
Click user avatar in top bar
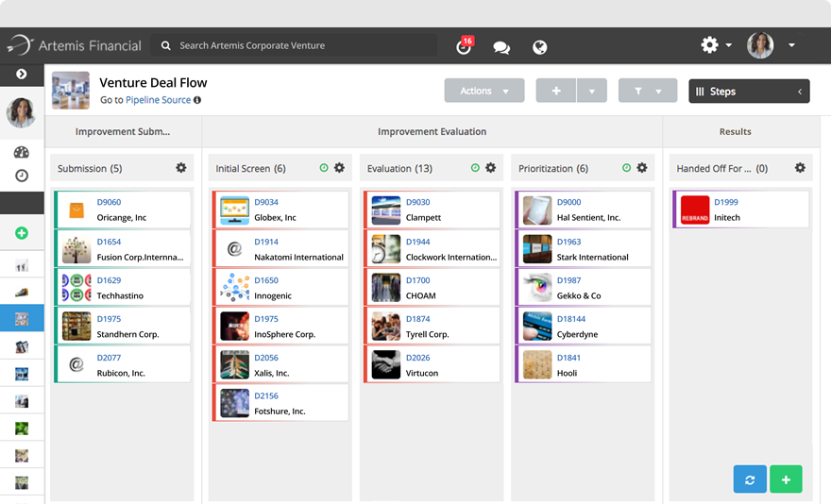tap(760, 45)
